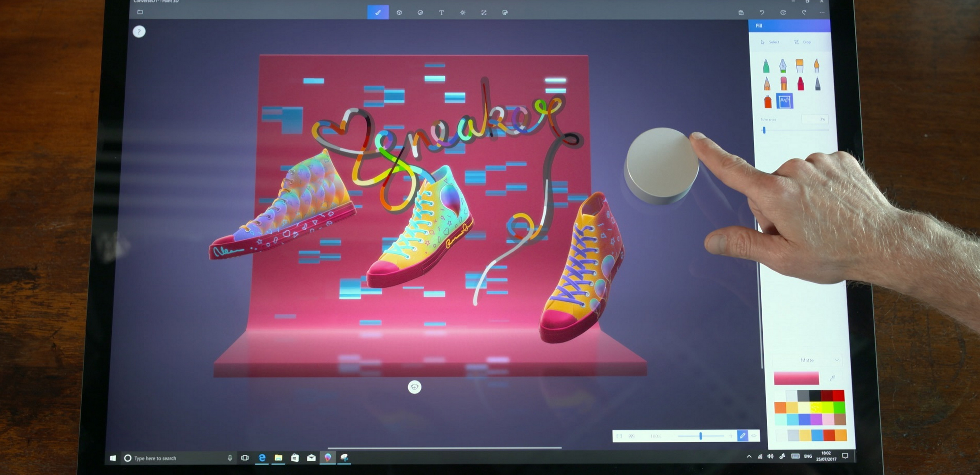Screen dimensions: 980x475
Task: Choose the pink color swatch
Action: click(x=828, y=419)
